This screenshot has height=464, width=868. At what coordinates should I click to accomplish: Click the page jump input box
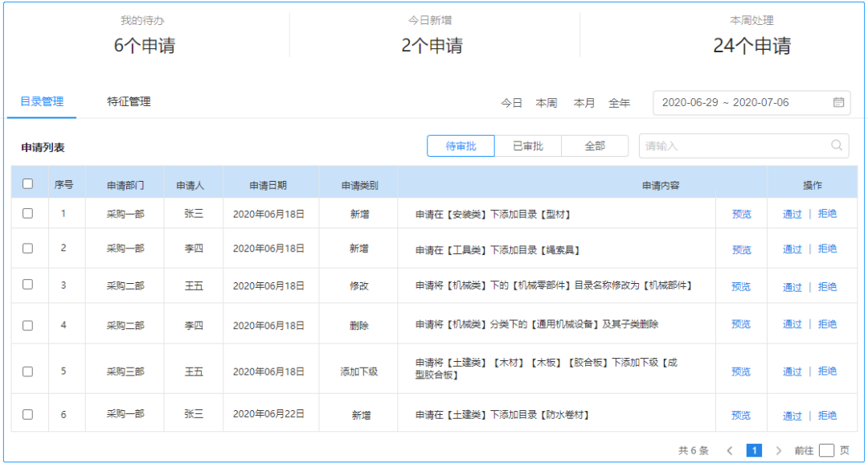click(x=827, y=450)
